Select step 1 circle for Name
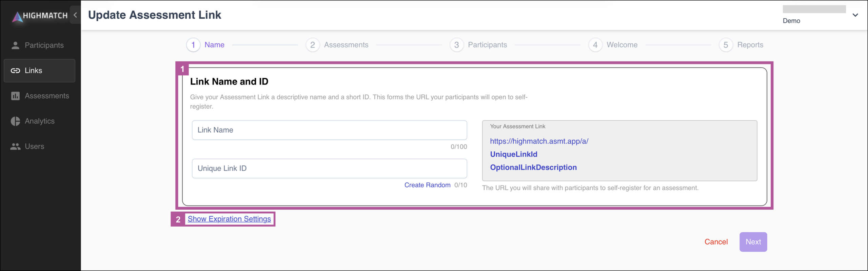 click(193, 45)
